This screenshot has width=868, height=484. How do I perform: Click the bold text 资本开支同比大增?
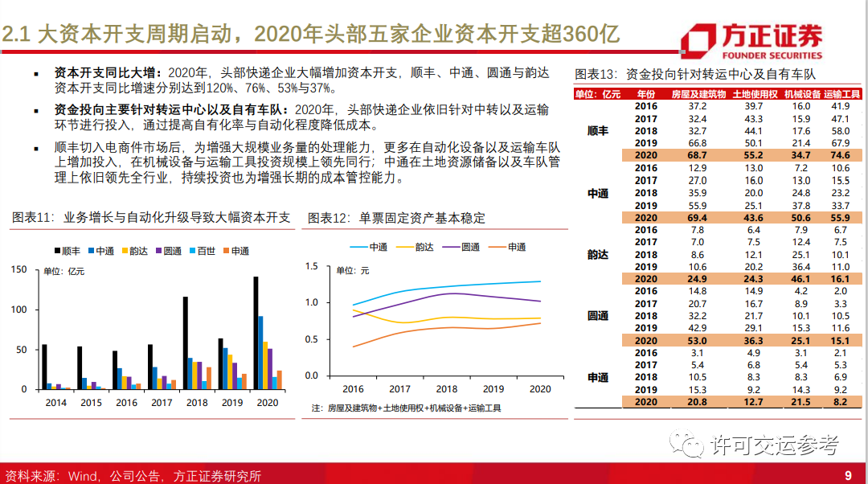pyautogui.click(x=108, y=72)
